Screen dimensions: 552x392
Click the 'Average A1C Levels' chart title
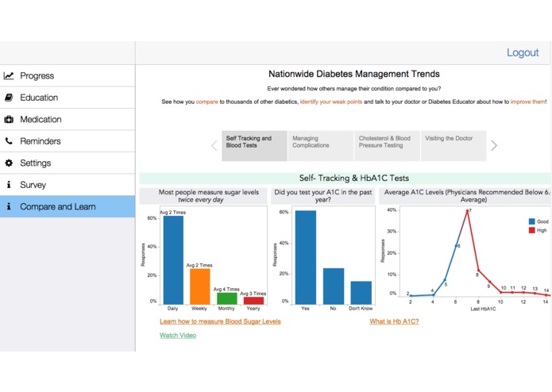coord(467,196)
